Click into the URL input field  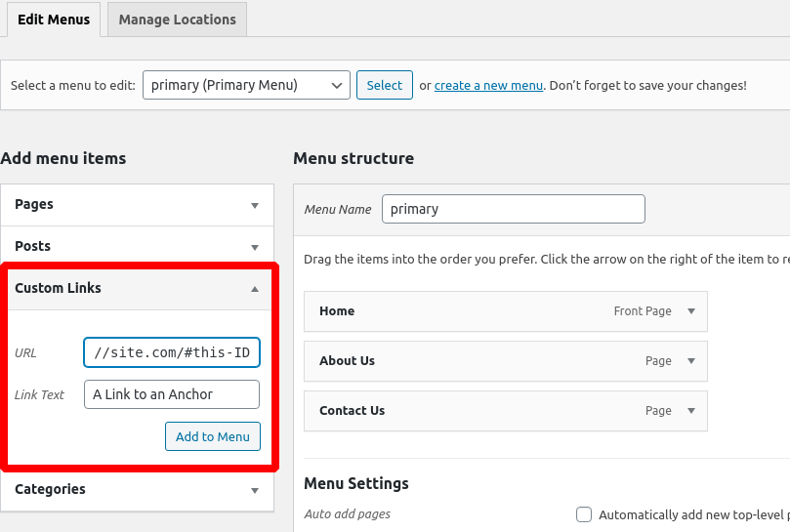pos(172,352)
